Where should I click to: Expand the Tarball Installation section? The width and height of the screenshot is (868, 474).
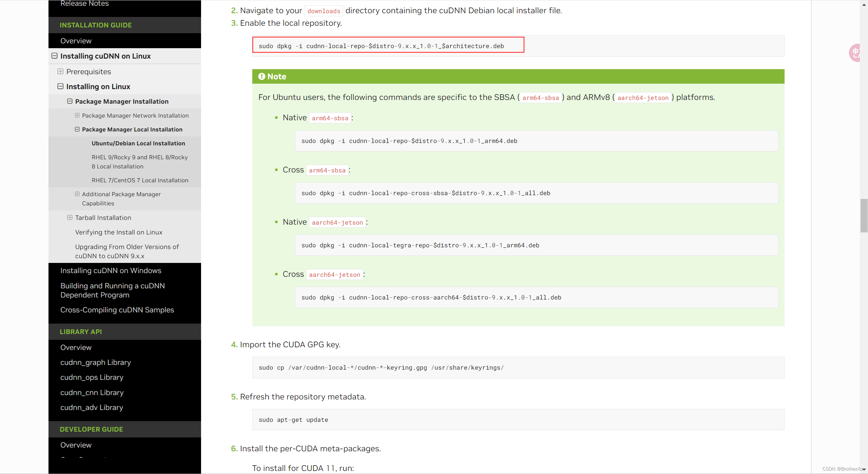[69, 217]
